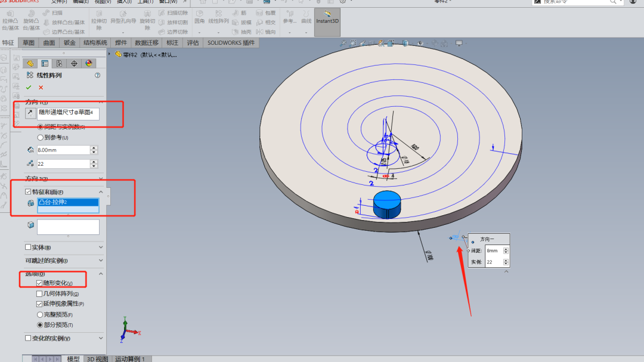The height and width of the screenshot is (362, 644).
Task: Expand the 变化的实例 section chevron
Action: coord(101,338)
